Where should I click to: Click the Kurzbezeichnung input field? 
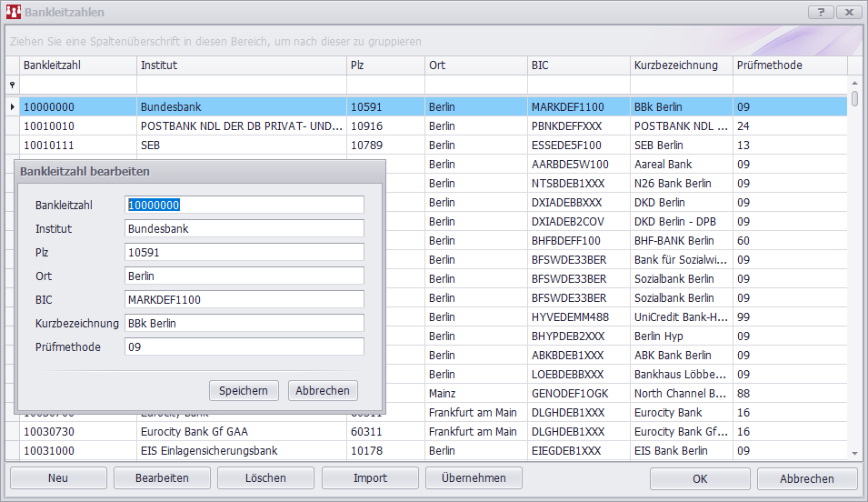[244, 323]
